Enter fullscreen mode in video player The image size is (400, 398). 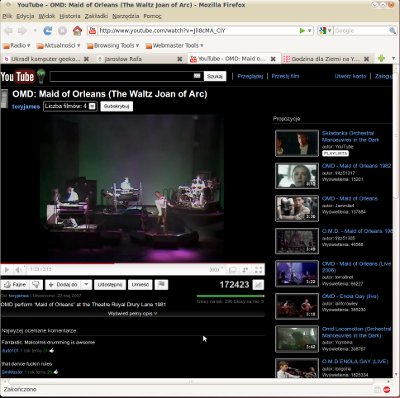coord(258,269)
